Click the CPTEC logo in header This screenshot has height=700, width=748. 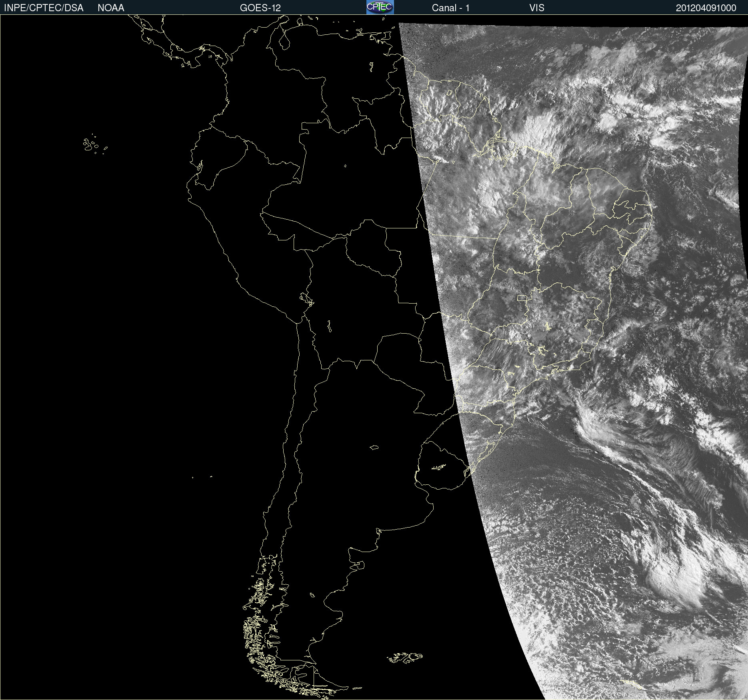coord(380,7)
